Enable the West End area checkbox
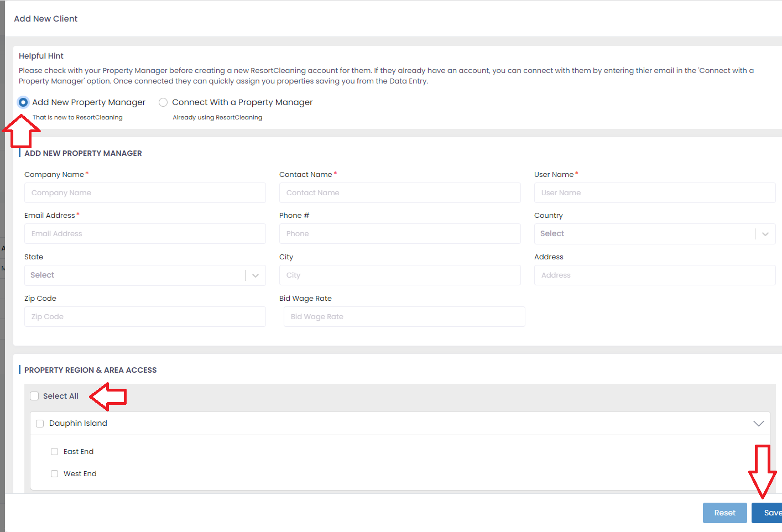This screenshot has width=782, height=532. tap(54, 474)
